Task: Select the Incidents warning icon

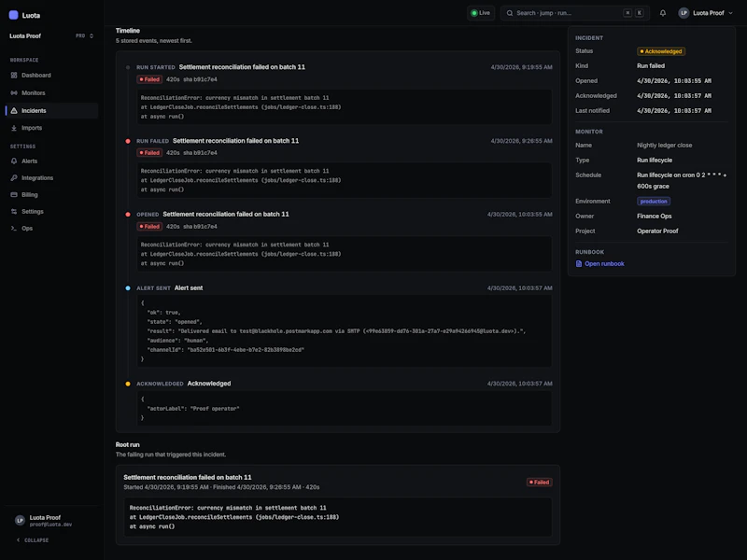Action: click(x=14, y=110)
